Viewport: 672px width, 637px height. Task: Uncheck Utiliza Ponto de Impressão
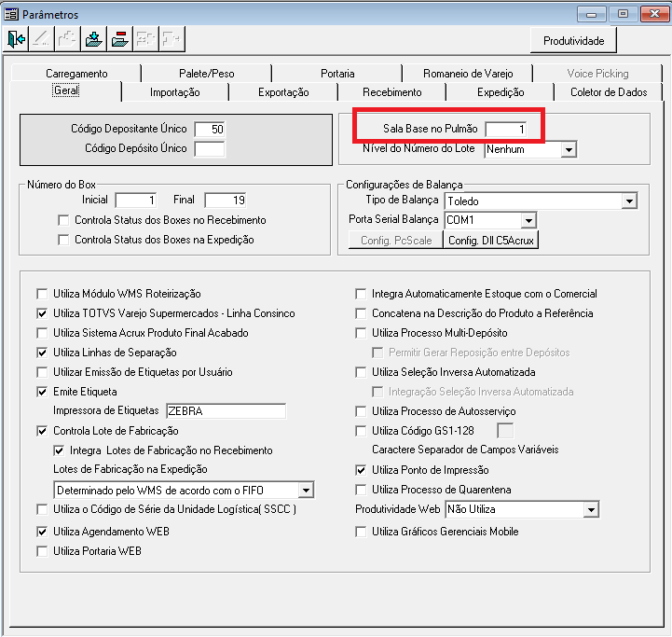click(x=361, y=471)
